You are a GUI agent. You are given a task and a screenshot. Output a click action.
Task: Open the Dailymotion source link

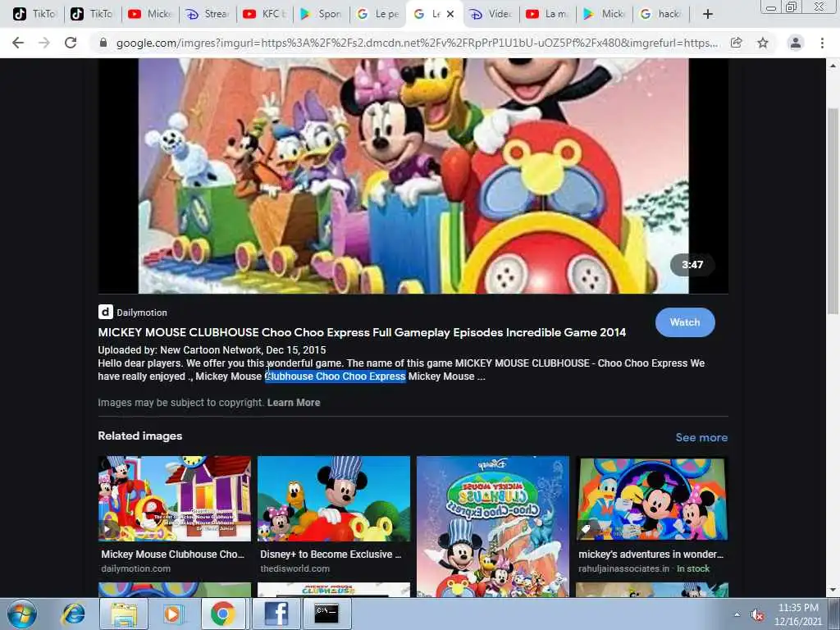click(142, 313)
